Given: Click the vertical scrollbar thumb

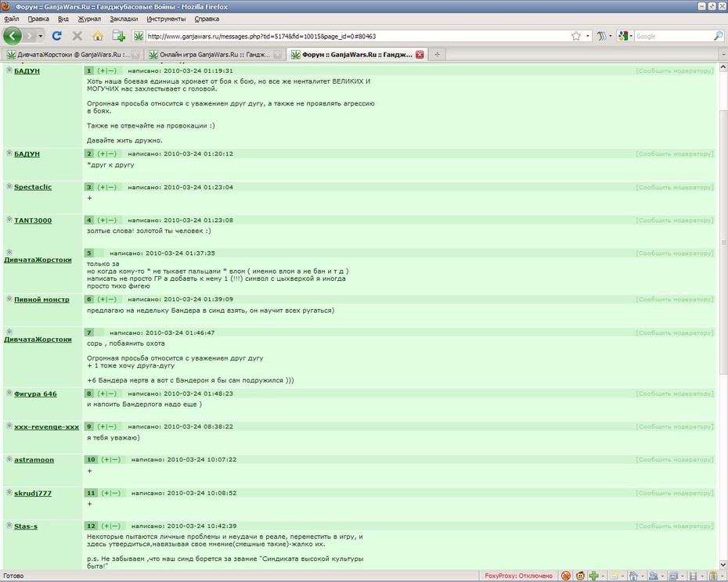Looking at the screenshot, I should tap(723, 242).
